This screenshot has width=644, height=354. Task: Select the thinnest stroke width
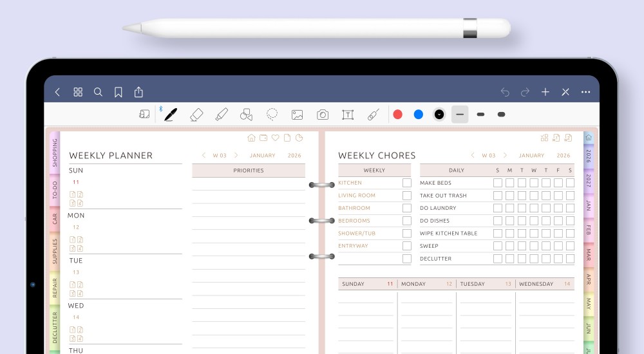coord(460,115)
